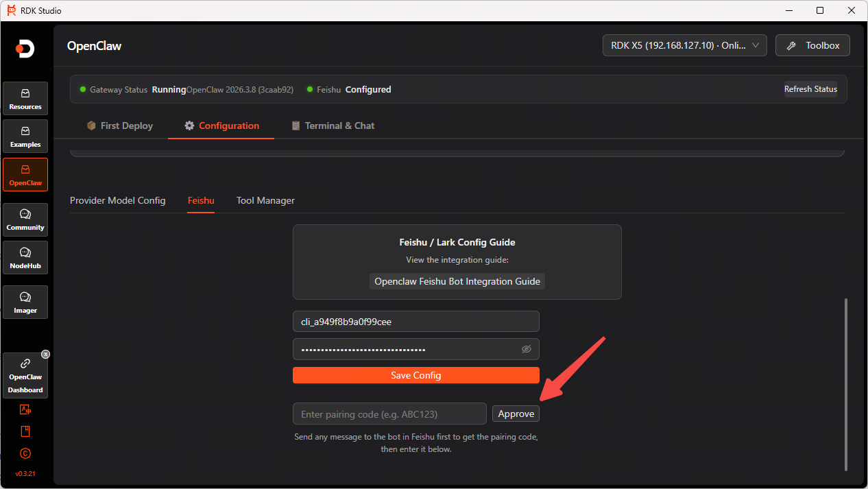This screenshot has height=489, width=868.
Task: Open the Imager sidebar item
Action: tap(25, 302)
